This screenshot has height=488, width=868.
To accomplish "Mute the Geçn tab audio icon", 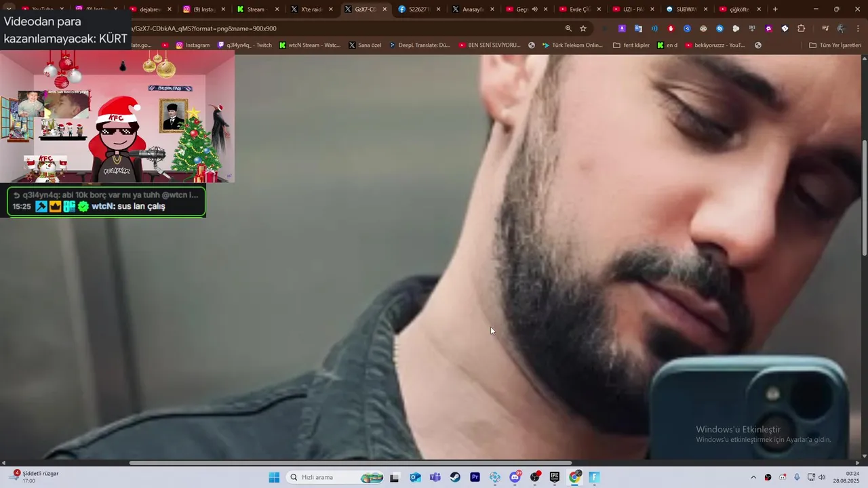I will pos(534,9).
